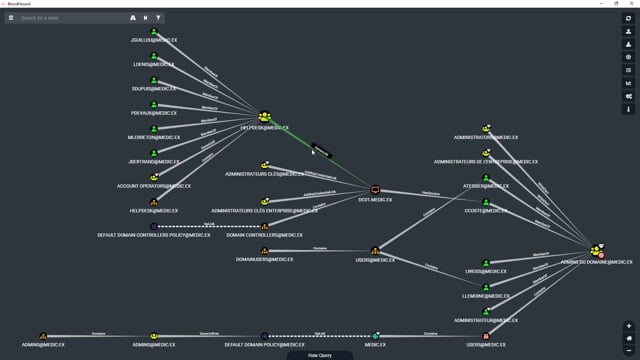This screenshot has width=640, height=360.
Task: Select the SDUPUIS@MEDIC.EX user node
Action: [x=154, y=80]
